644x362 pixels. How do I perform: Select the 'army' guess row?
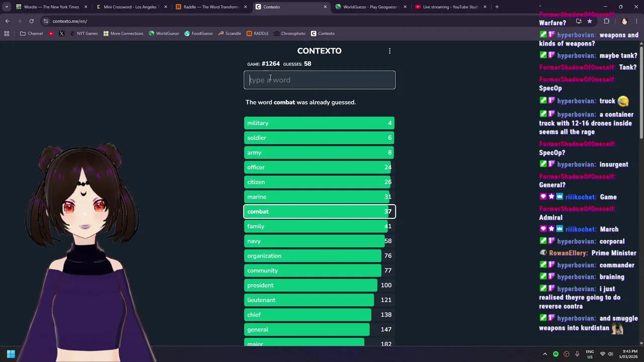click(x=319, y=152)
